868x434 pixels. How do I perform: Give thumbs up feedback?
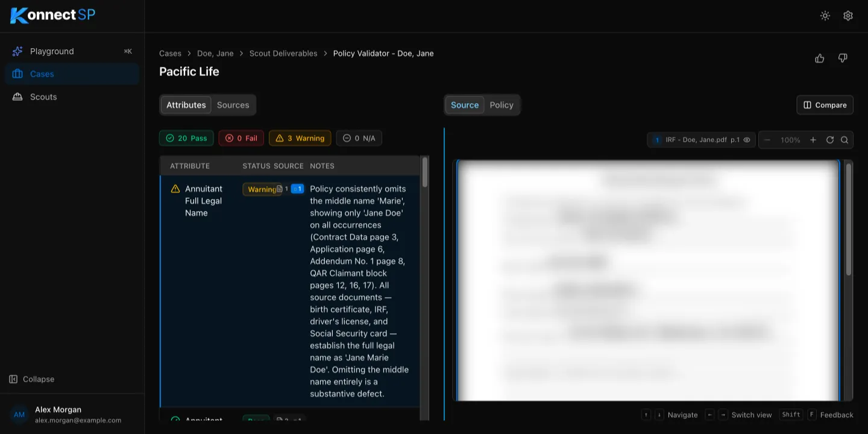click(820, 58)
